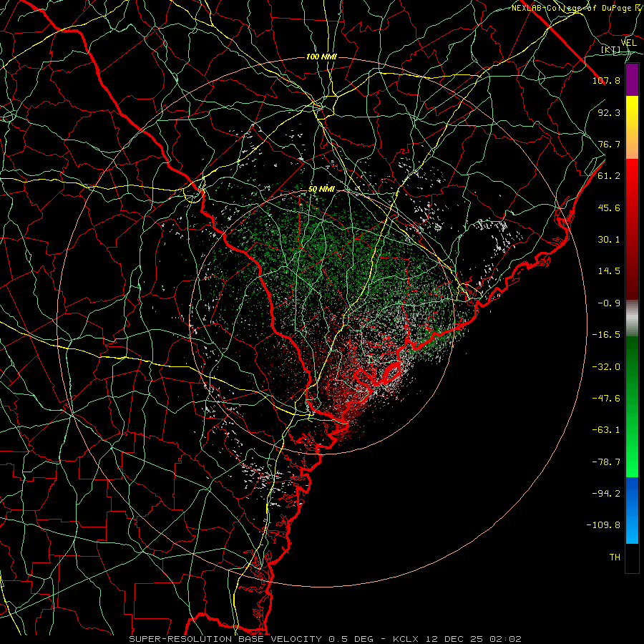Click the 45.6 velocity scale value
Screen dimensions: 644x644
click(609, 208)
